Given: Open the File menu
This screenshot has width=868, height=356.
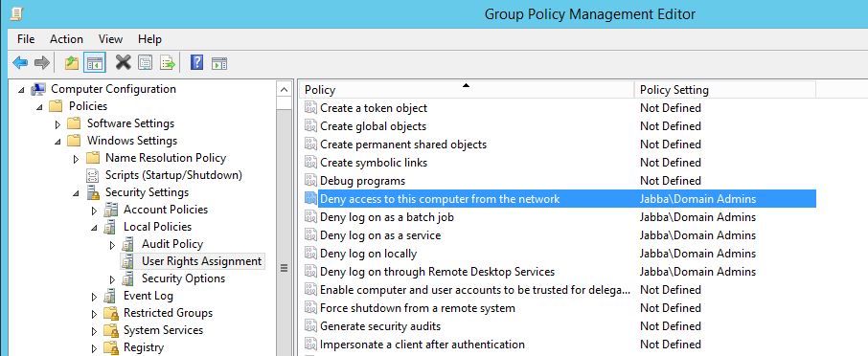Looking at the screenshot, I should 26,39.
